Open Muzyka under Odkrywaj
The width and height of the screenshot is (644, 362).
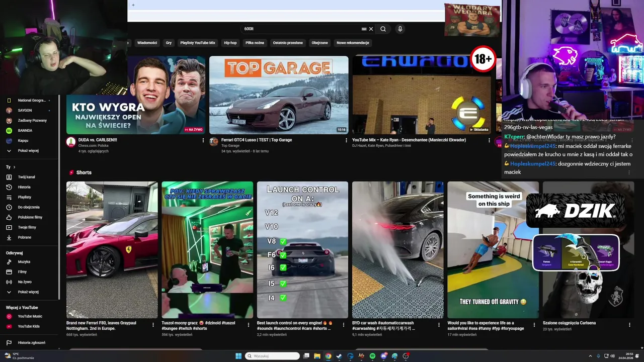[x=24, y=262]
